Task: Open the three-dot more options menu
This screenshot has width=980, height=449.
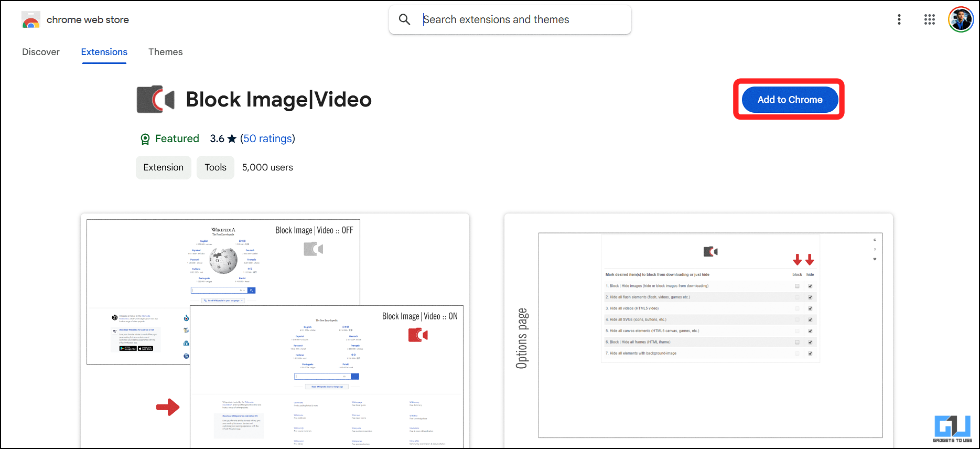Action: click(x=899, y=19)
